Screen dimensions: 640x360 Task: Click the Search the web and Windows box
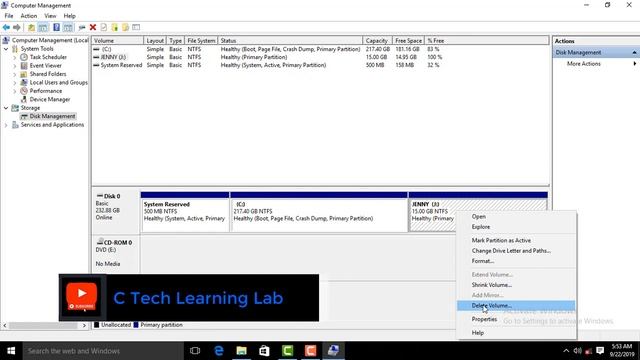[x=103, y=351]
